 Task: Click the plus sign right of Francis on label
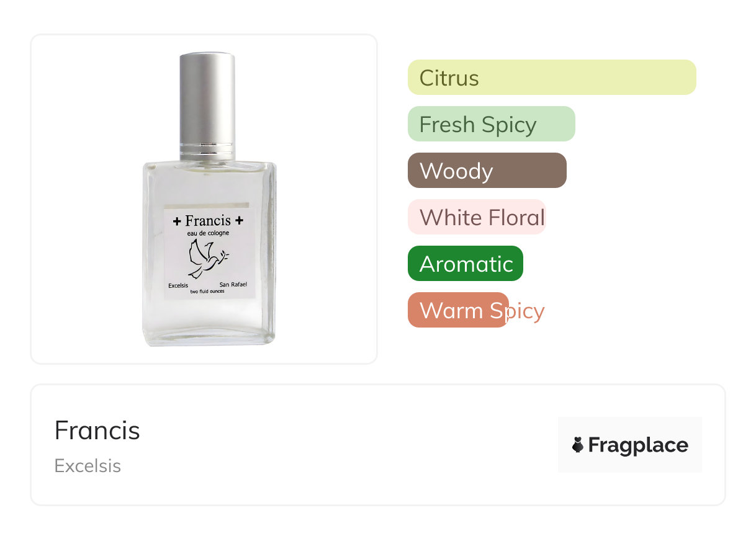point(239,220)
